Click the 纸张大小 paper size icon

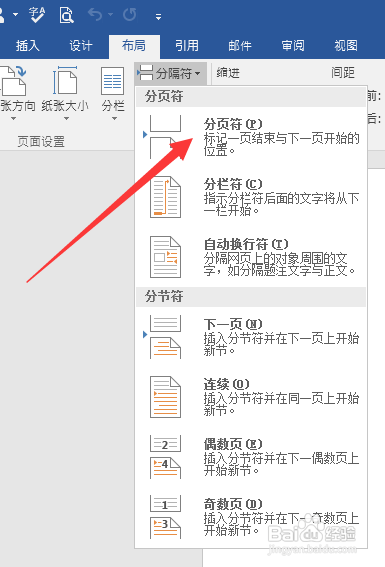click(x=65, y=80)
